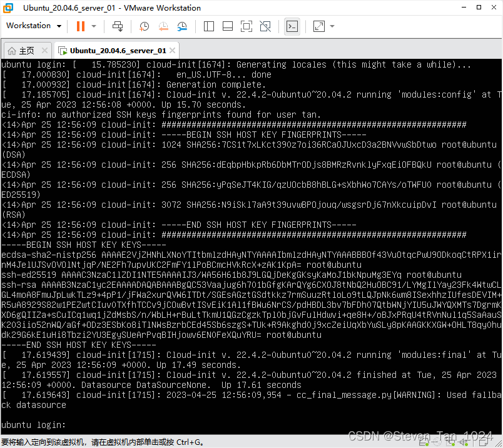This screenshot has width=503, height=448.
Task: Click the END SSH HOST KEY KEYS line
Action: coord(79,345)
